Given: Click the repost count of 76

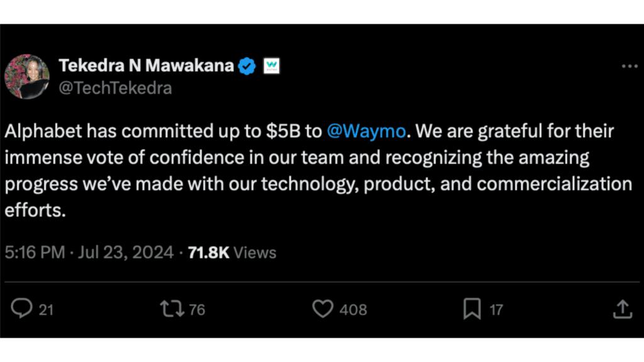Looking at the screenshot, I should 197,309.
